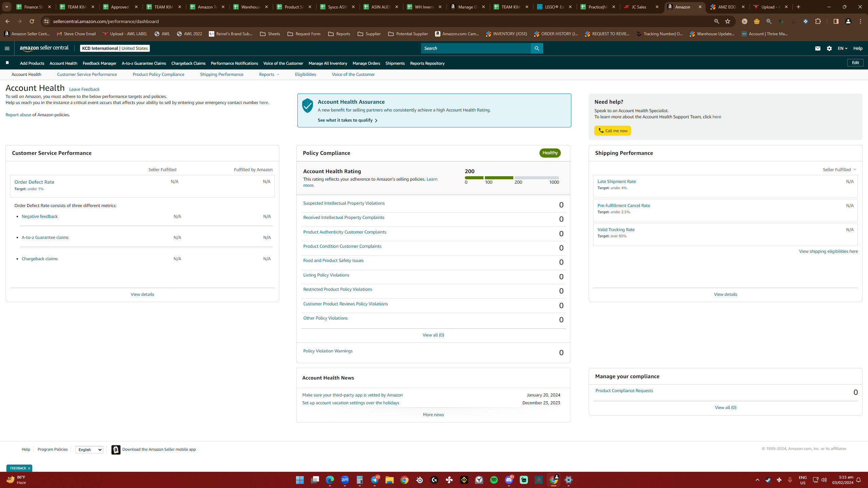Click Report abuse link
The height and width of the screenshot is (488, 868).
pos(18,115)
